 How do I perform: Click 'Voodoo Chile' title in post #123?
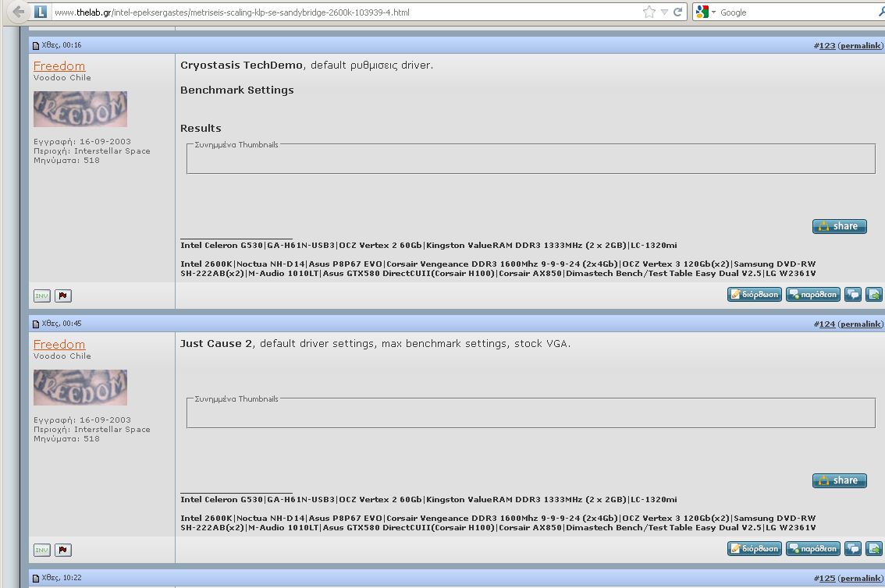click(62, 78)
